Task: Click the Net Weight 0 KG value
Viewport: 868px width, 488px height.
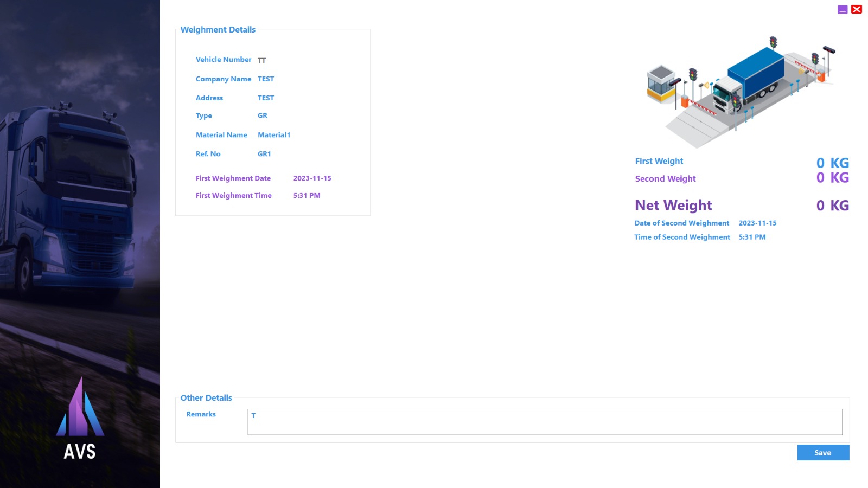Action: (x=833, y=206)
